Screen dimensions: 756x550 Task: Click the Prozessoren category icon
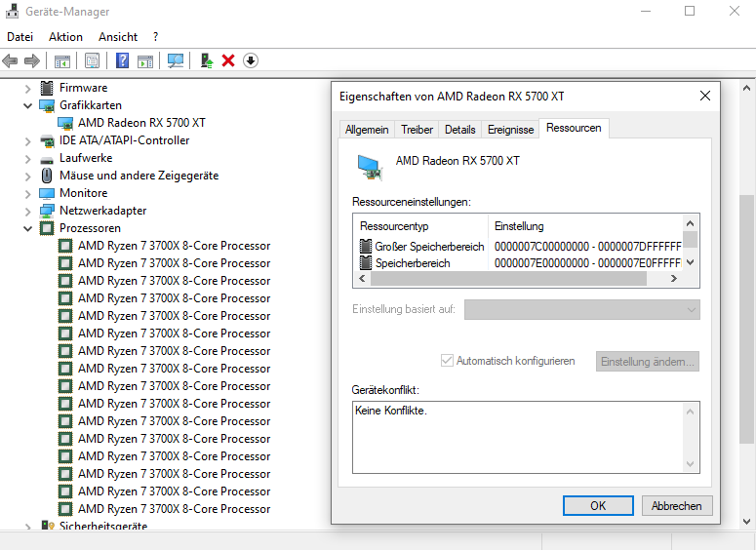coord(47,228)
